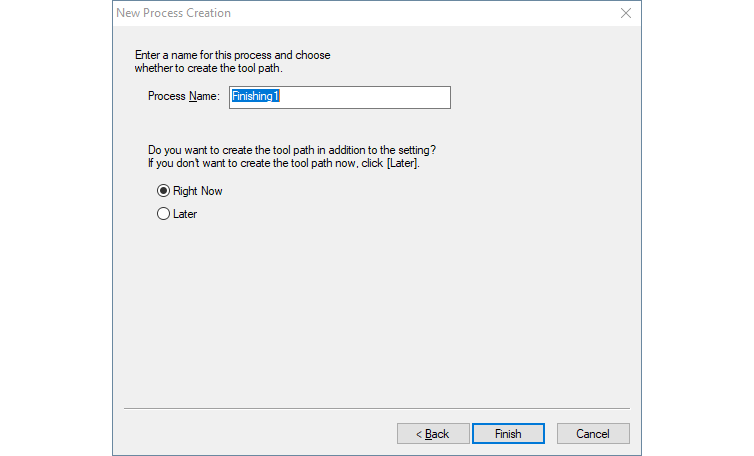Click the New Process Creation title text
754x456 pixels.
click(x=173, y=13)
